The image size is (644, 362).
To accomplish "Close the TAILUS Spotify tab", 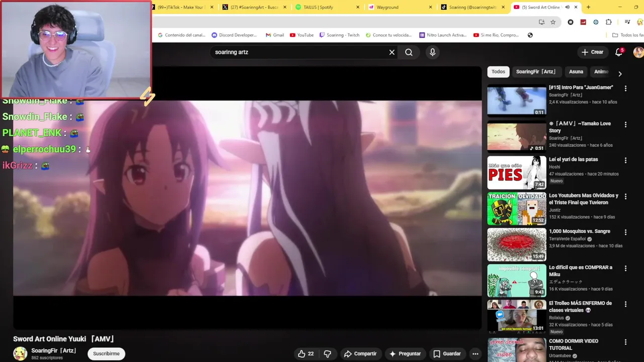I will coord(358,7).
